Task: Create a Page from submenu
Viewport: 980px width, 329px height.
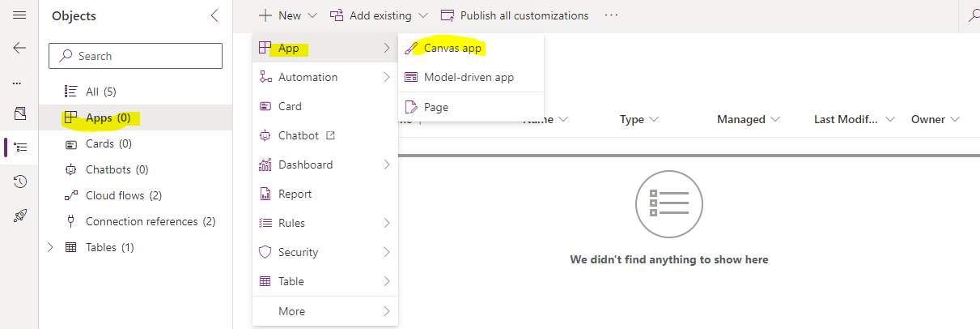Action: click(x=471, y=107)
